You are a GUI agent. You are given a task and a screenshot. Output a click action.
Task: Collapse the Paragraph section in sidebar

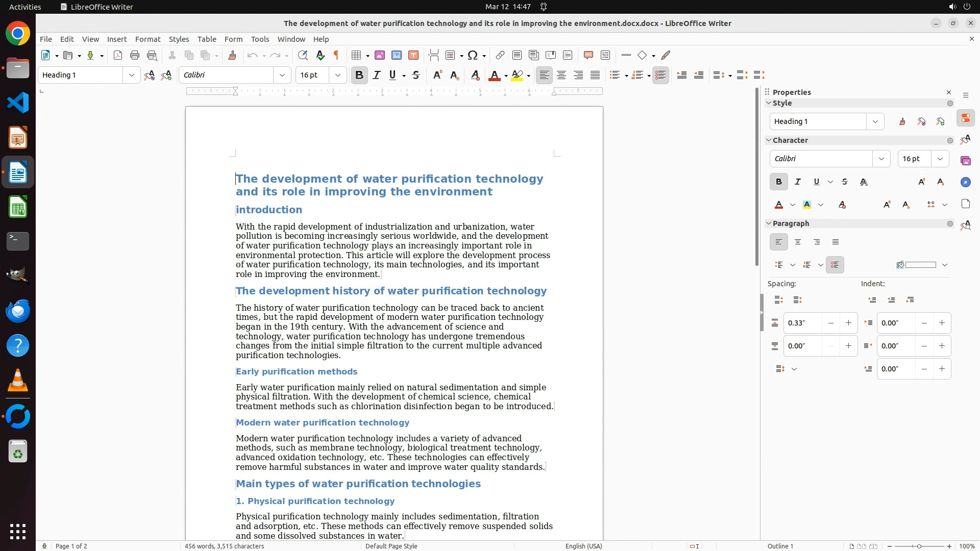coord(769,223)
